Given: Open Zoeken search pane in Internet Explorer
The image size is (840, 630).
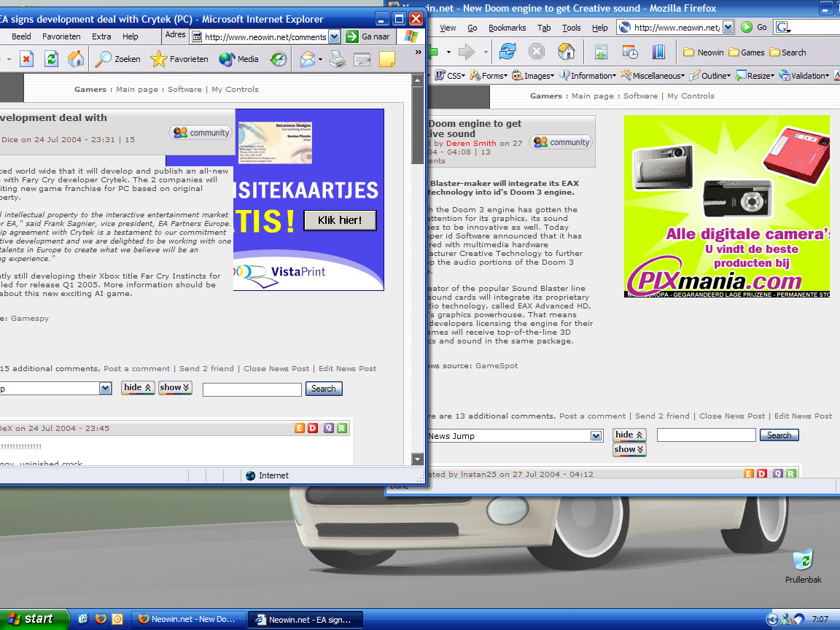Looking at the screenshot, I should [117, 59].
